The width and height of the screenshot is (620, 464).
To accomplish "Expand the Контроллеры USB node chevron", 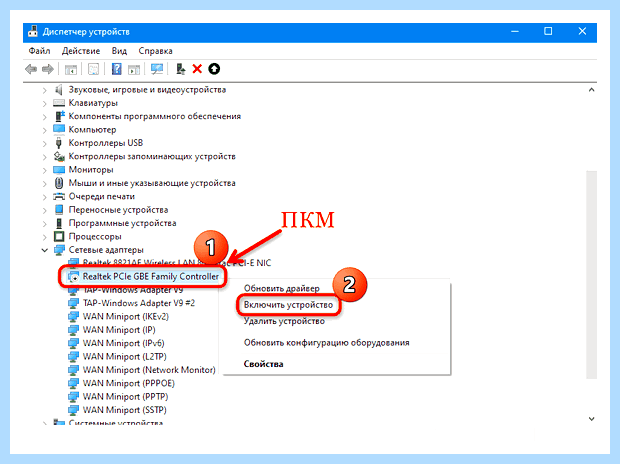I will (45, 144).
